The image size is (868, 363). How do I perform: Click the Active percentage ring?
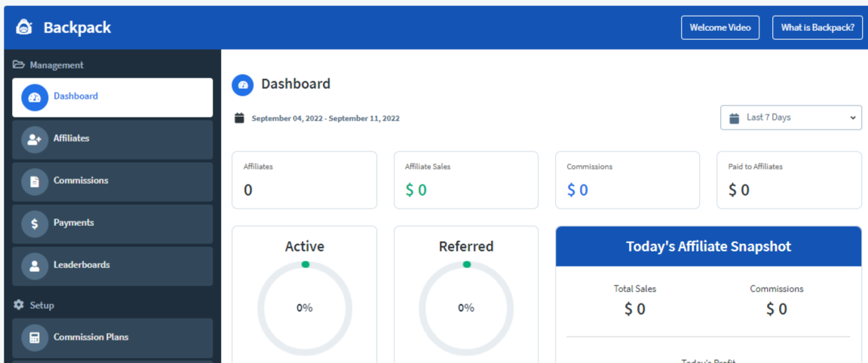coord(305,308)
